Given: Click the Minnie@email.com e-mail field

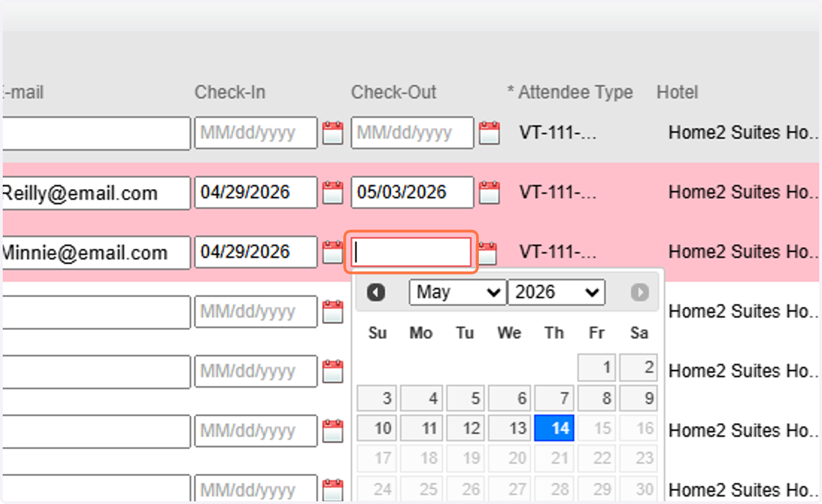Looking at the screenshot, I should [x=96, y=253].
